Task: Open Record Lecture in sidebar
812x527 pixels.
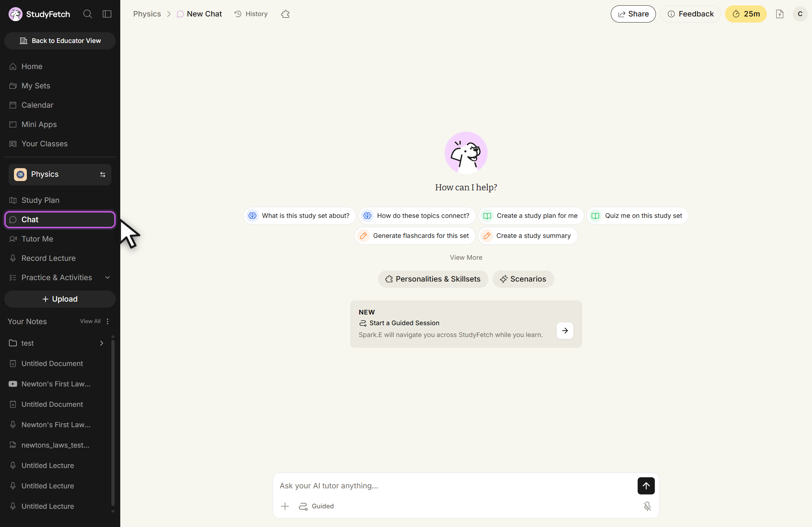Action: point(60,258)
